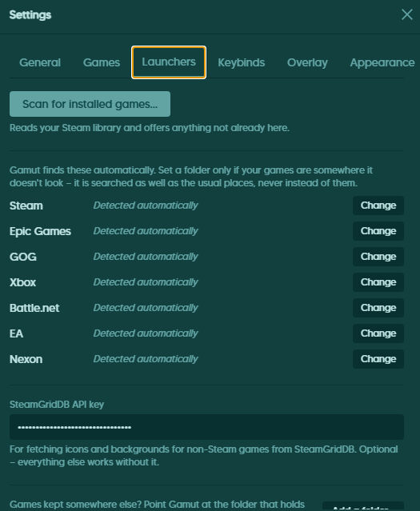Screen dimensions: 420x511
Task: Click Scan for installed games button
Action: click(90, 104)
